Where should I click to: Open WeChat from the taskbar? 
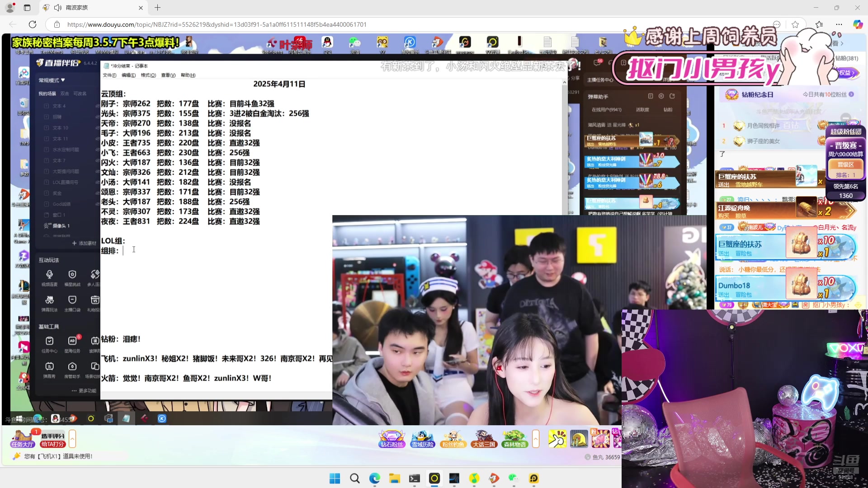[513, 479]
